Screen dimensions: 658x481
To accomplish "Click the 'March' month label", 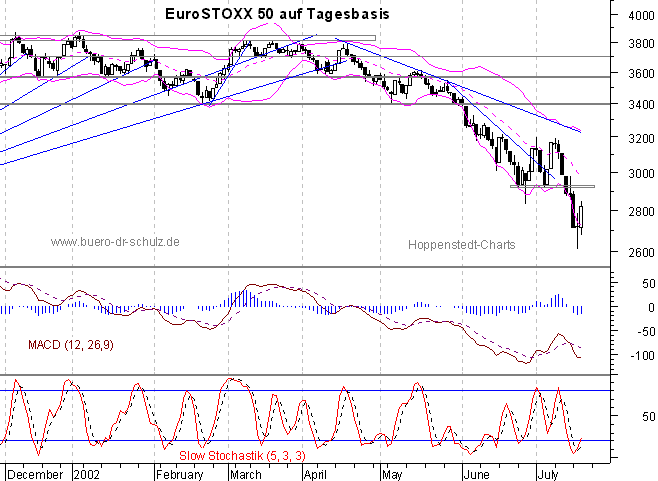I will 246,475.
